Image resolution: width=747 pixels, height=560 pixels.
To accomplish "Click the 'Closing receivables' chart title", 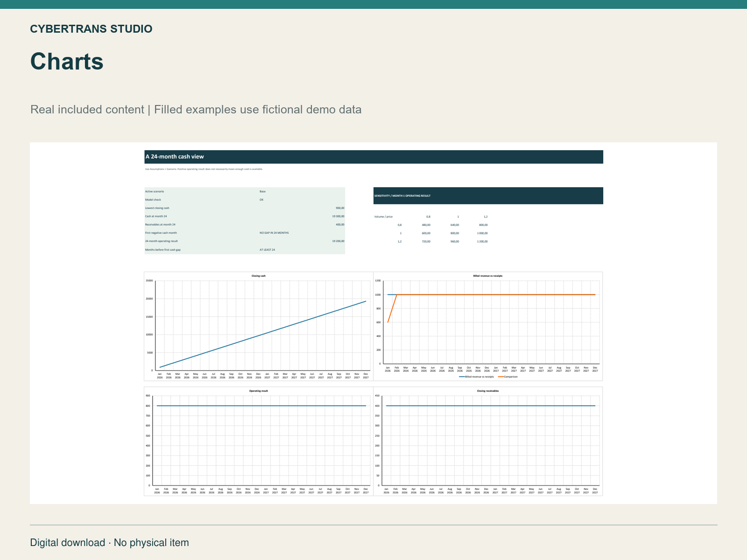I will pyautogui.click(x=488, y=391).
